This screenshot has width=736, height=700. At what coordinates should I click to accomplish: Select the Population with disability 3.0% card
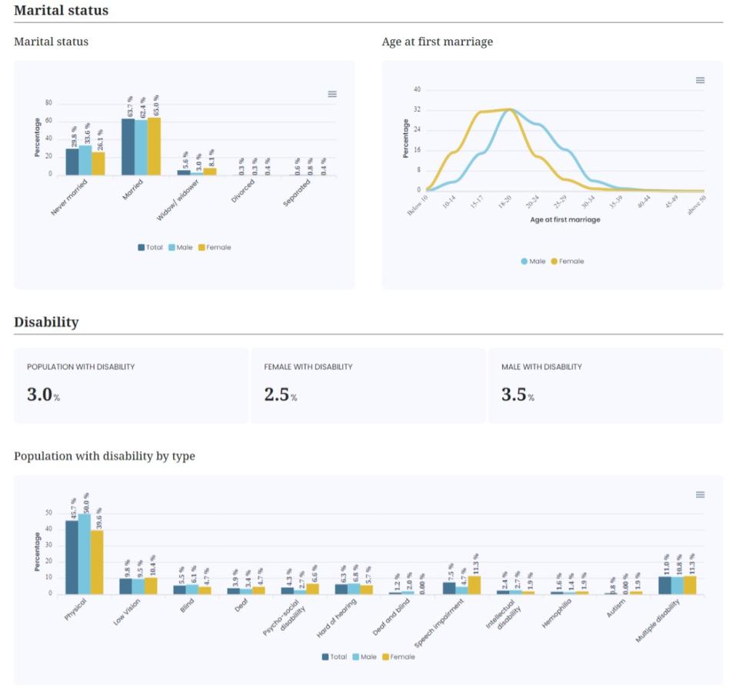click(x=131, y=385)
